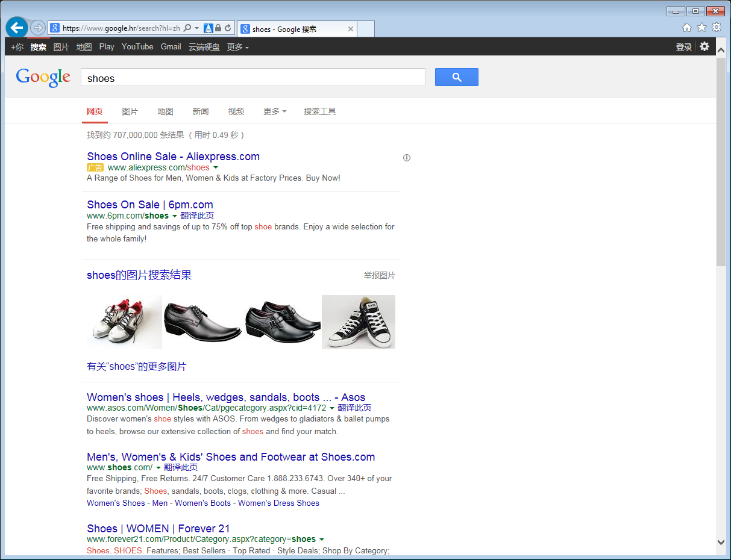
Task: Open '地图' in the Google top bar
Action: [84, 47]
